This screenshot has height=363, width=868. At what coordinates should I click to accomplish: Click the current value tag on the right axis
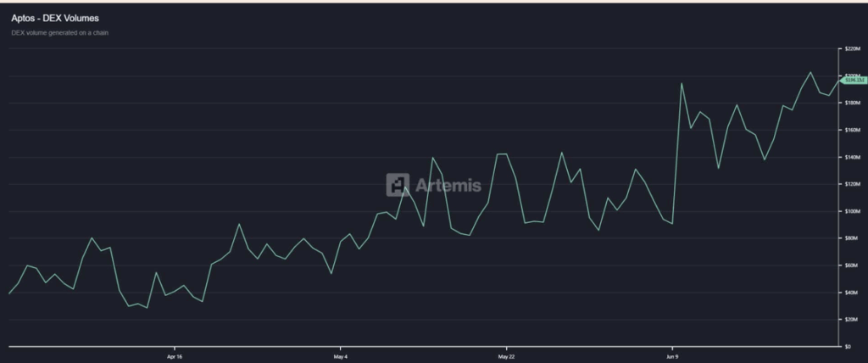(854, 81)
